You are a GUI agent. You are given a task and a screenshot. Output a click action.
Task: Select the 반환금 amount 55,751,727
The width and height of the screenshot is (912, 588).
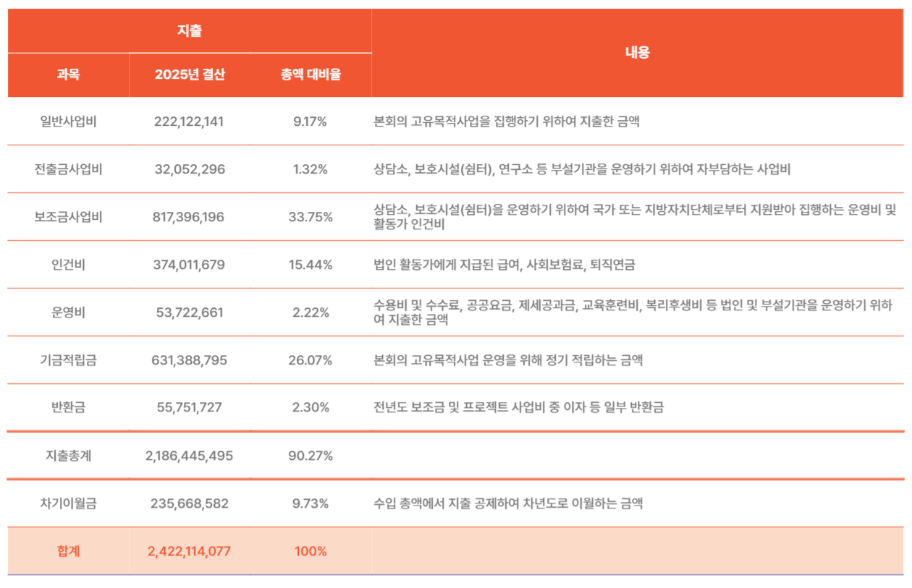click(189, 408)
